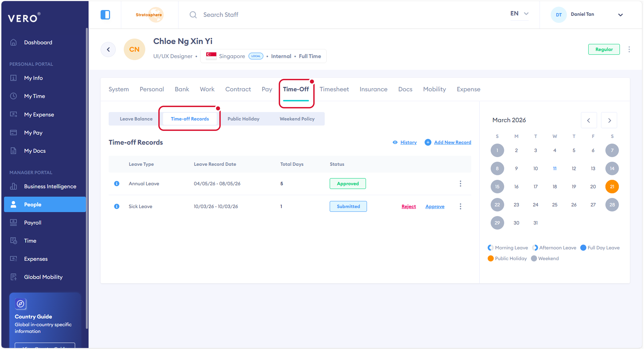View History with the eye link
Image resolution: width=644 pixels, height=349 pixels.
[405, 142]
